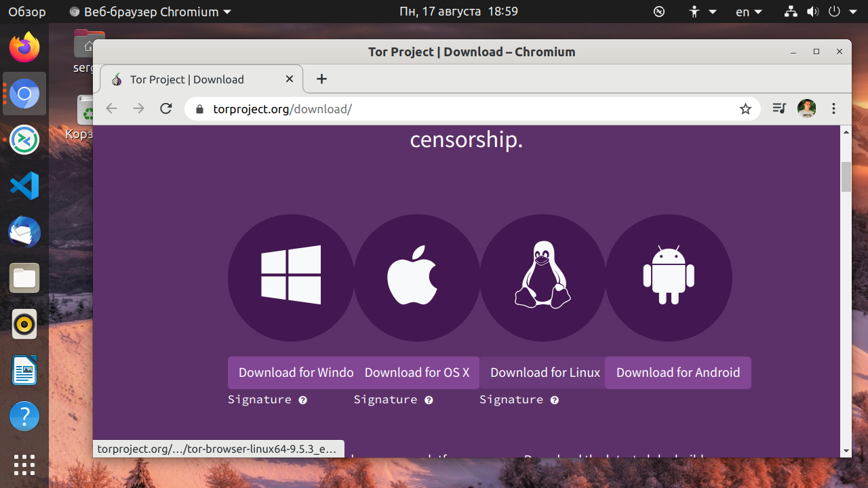Select the Tor Project | Download tab

[x=201, y=79]
